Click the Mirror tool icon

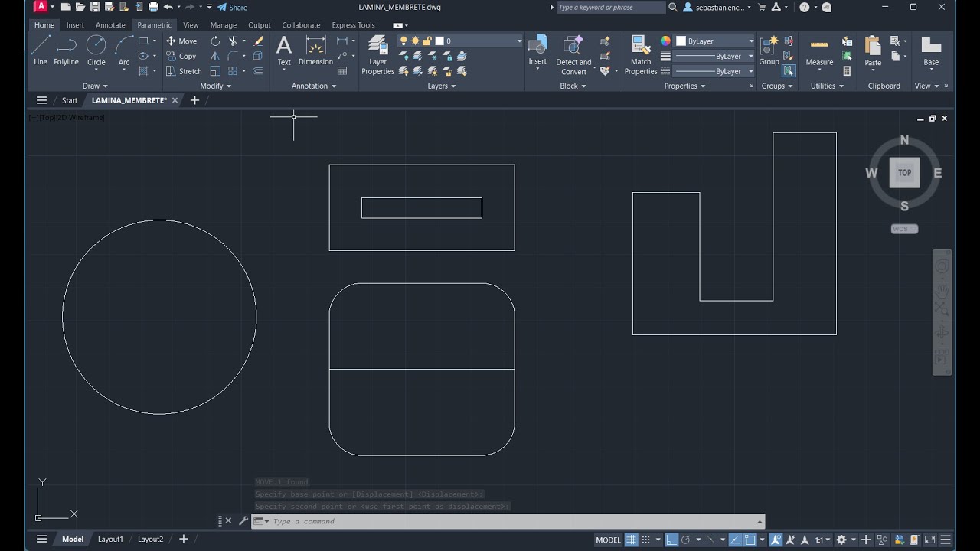point(215,56)
